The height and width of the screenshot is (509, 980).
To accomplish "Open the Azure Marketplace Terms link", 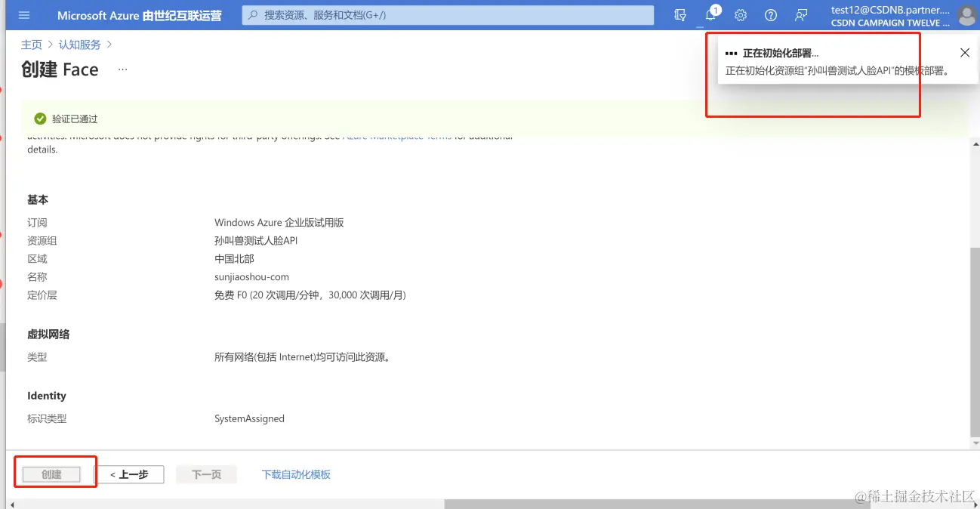I will 397,137.
